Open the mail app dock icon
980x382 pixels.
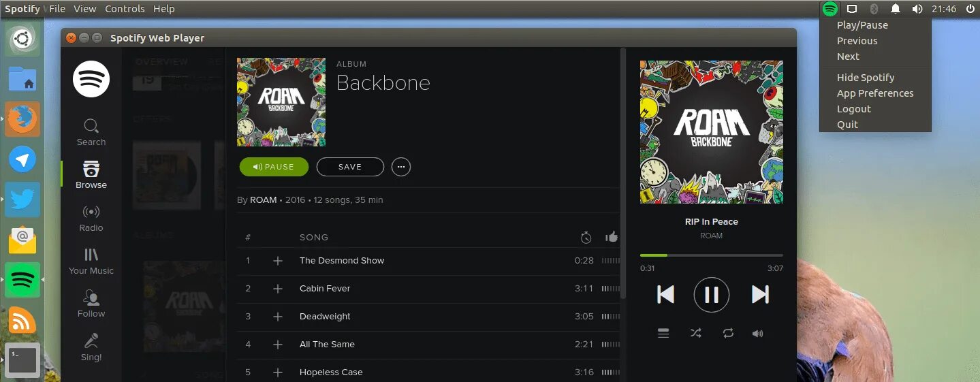pyautogui.click(x=22, y=240)
